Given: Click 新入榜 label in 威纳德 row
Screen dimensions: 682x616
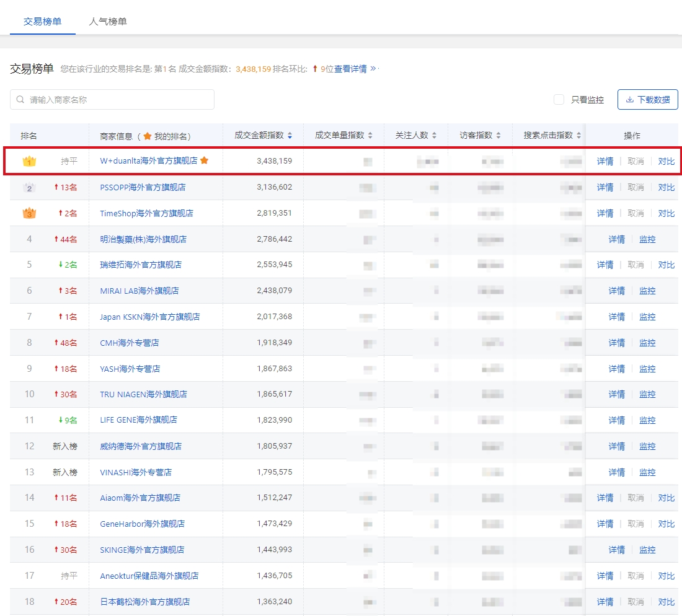Looking at the screenshot, I should pos(65,446).
